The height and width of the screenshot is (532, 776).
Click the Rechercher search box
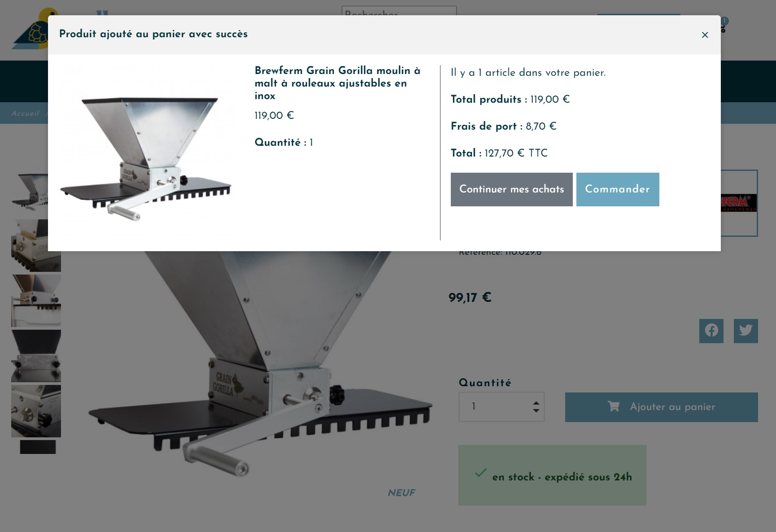399,11
